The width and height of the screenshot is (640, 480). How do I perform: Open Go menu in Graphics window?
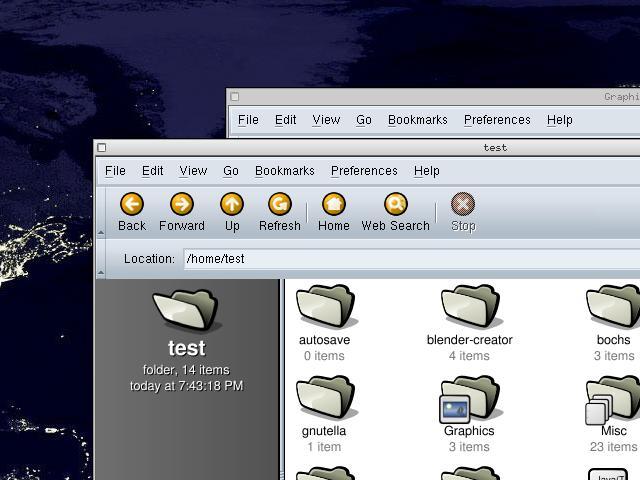(364, 120)
